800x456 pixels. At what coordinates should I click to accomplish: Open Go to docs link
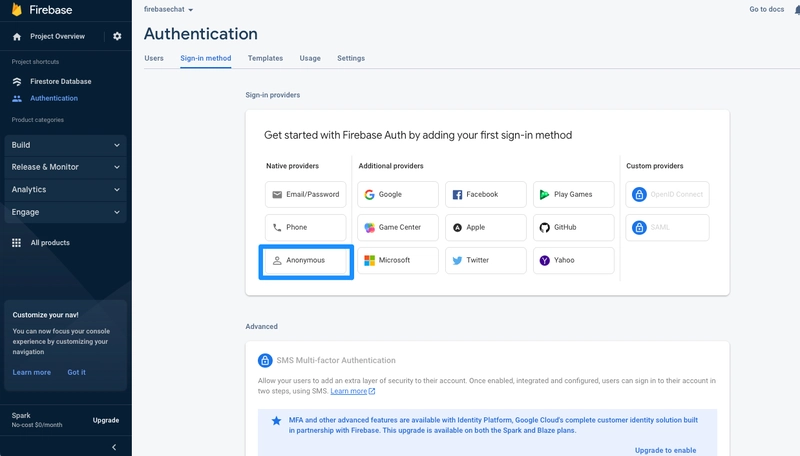[766, 9]
